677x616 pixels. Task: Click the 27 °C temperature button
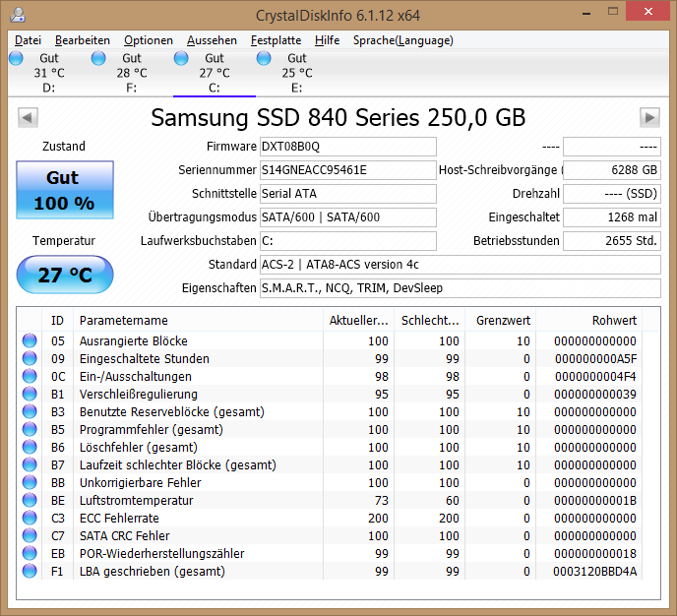coord(65,275)
